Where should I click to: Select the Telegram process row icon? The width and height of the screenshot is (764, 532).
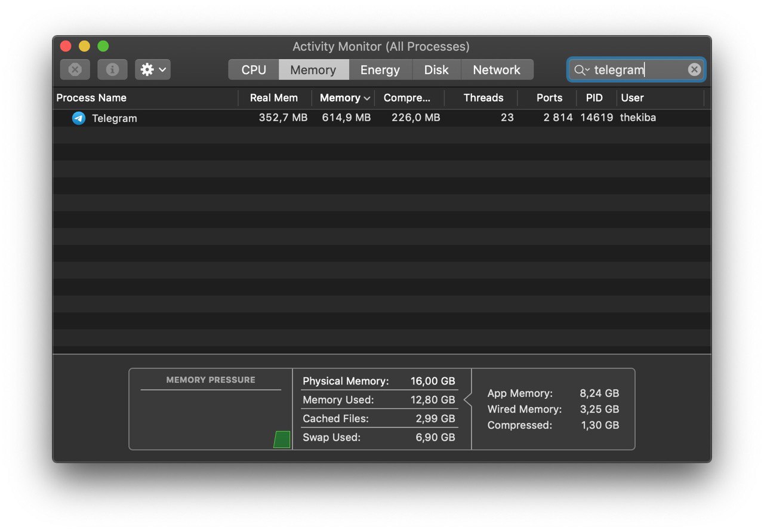click(x=79, y=118)
